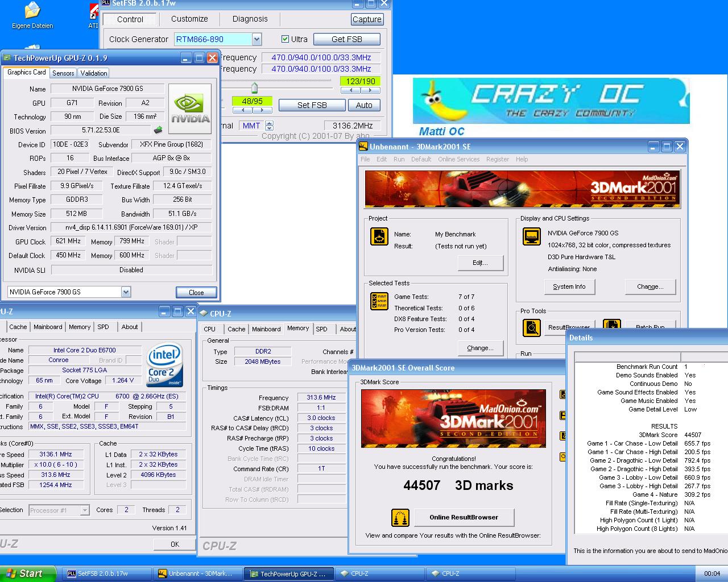728x582 pixels.
Task: Click the Get FSB button
Action: [347, 39]
